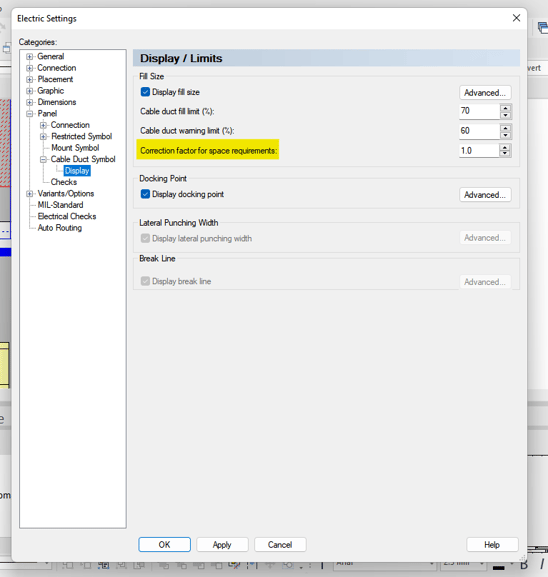Decrease Cable duct warning limit value
This screenshot has height=577, width=548.
click(x=506, y=135)
